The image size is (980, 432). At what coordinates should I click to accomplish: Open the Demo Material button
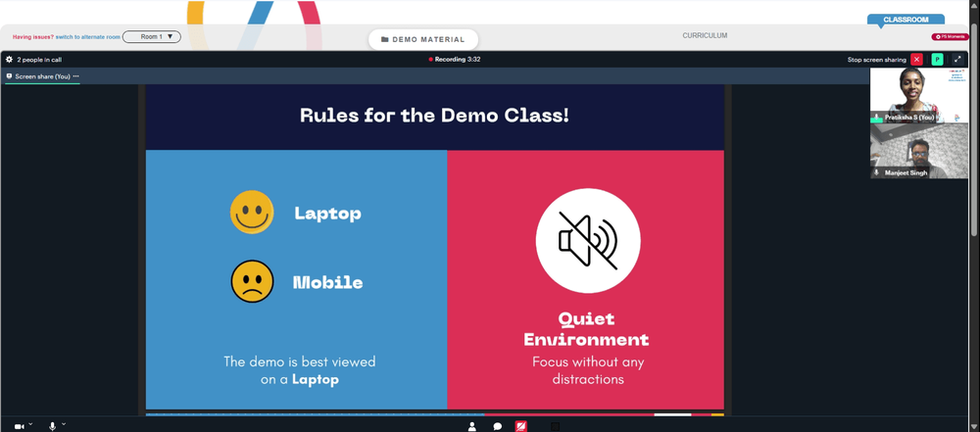pos(423,39)
